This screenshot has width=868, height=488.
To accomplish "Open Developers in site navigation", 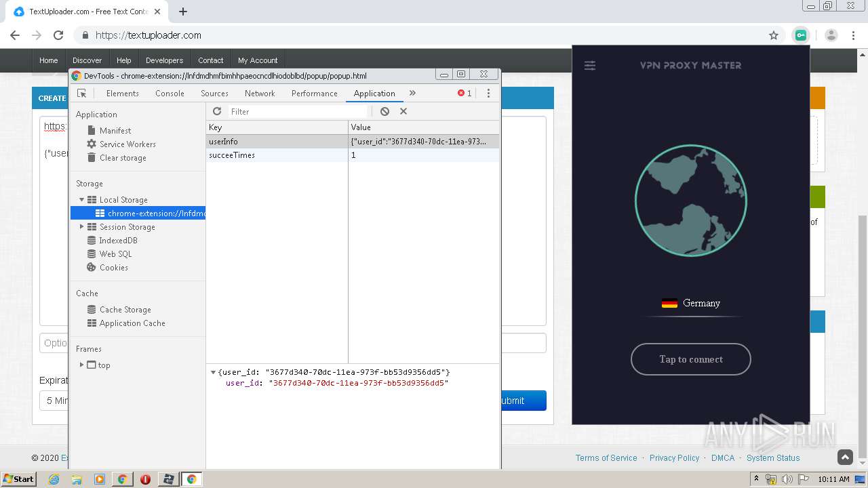I will pos(164,60).
